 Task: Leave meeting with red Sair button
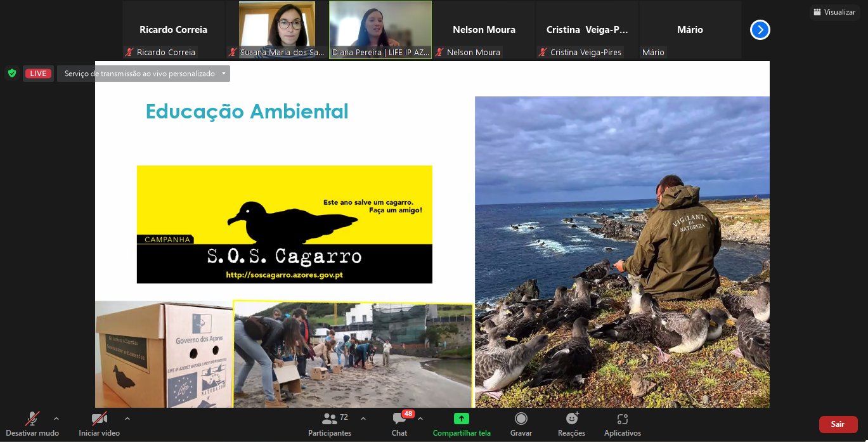(x=838, y=424)
